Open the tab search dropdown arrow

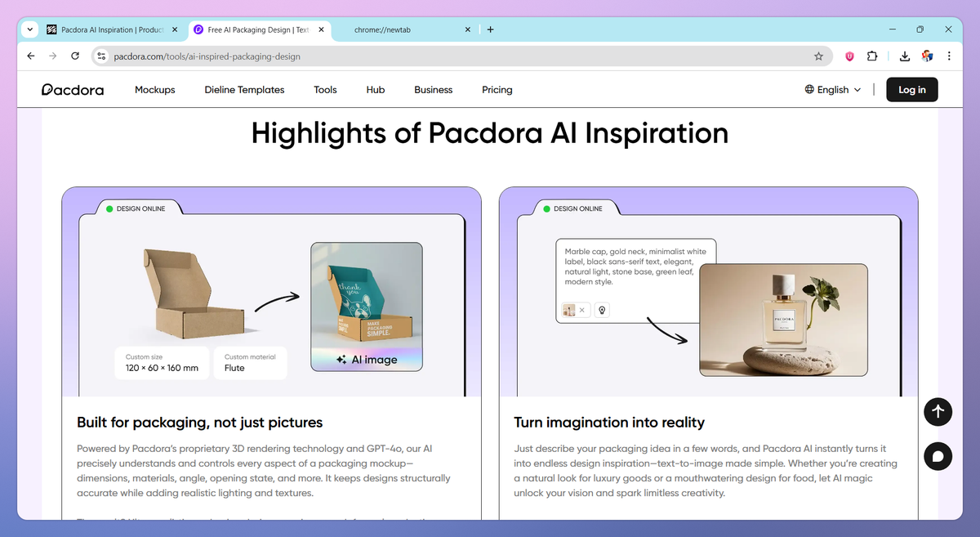click(30, 29)
